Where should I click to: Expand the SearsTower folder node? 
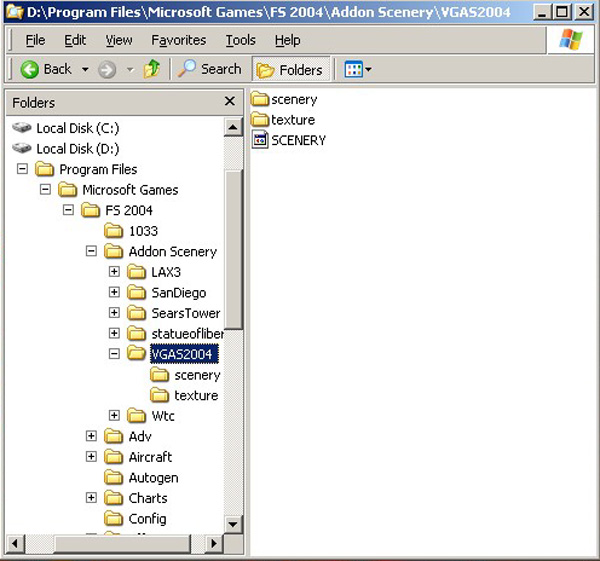tap(114, 313)
